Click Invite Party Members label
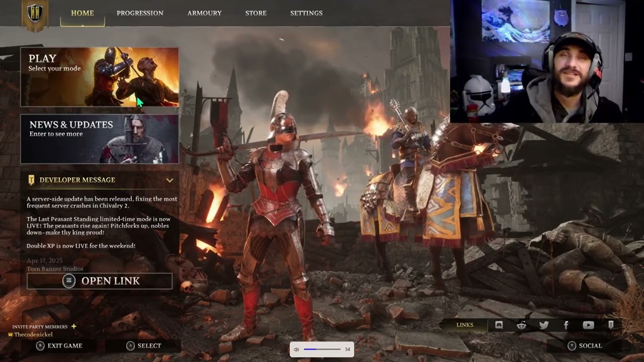Image resolution: width=644 pixels, height=362 pixels. [x=40, y=327]
